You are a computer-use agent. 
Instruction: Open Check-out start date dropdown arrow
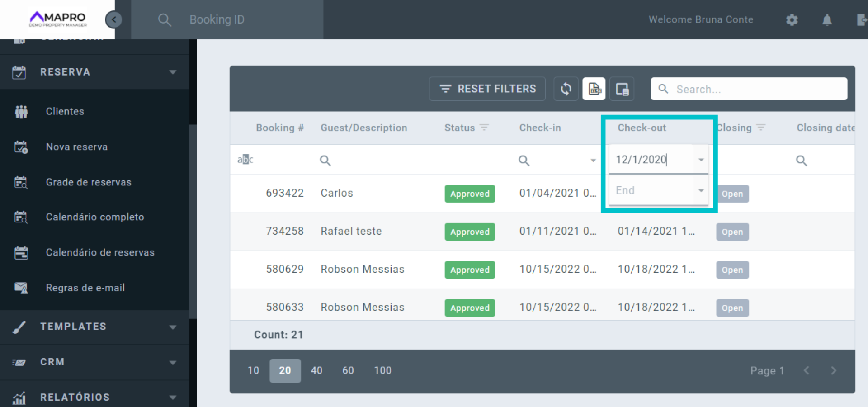coord(701,160)
